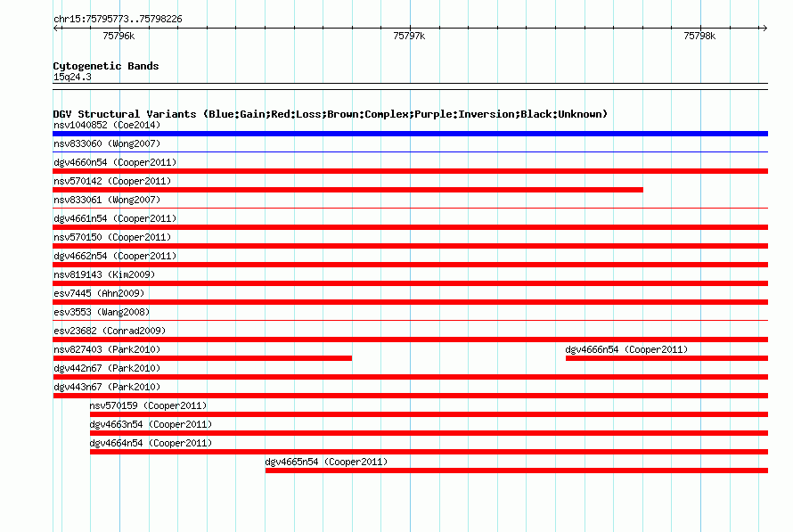Open dgv4665n54 (Cooper2011) label
This screenshot has width=793, height=532.
pos(326,462)
